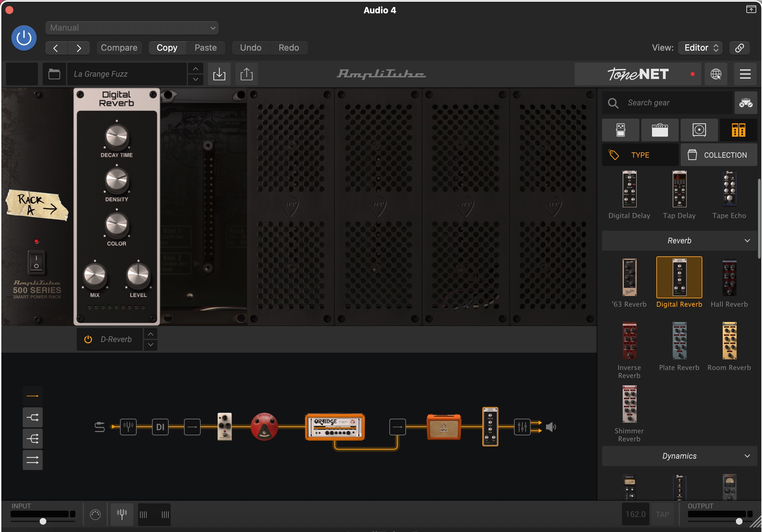
Task: Click the ToneNET globe icon
Action: point(716,74)
